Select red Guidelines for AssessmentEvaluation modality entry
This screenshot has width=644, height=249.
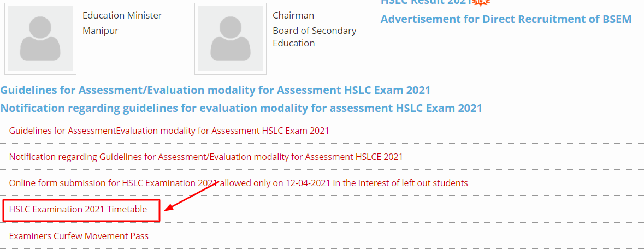pos(169,131)
